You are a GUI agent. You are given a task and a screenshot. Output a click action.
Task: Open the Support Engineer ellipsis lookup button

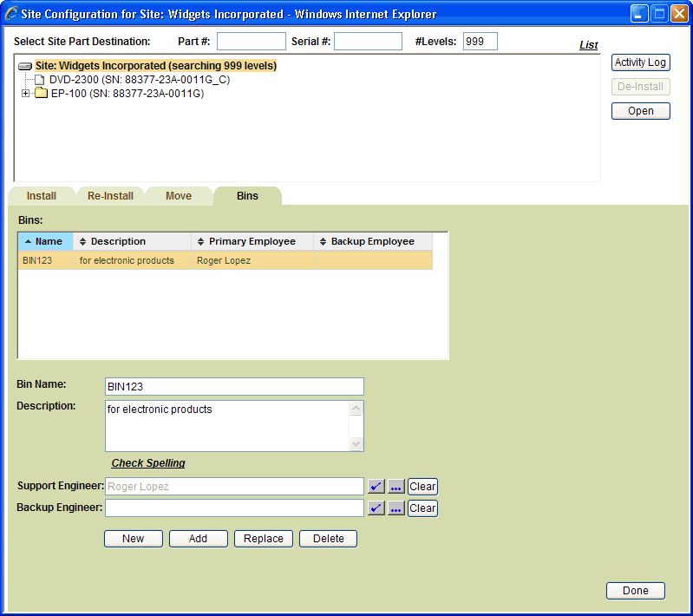tap(396, 487)
